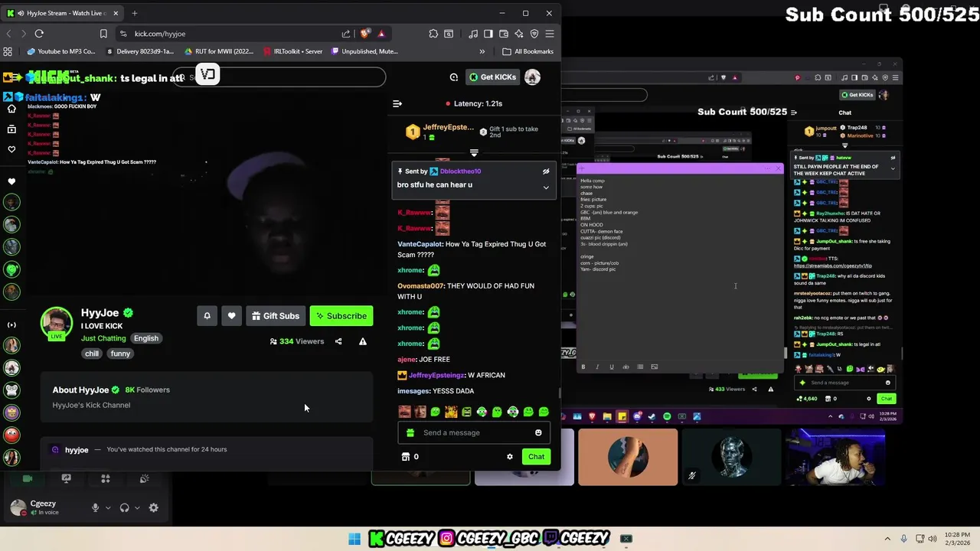This screenshot has width=980, height=551.
Task: Open the Brave hamburger menu
Action: point(550,34)
